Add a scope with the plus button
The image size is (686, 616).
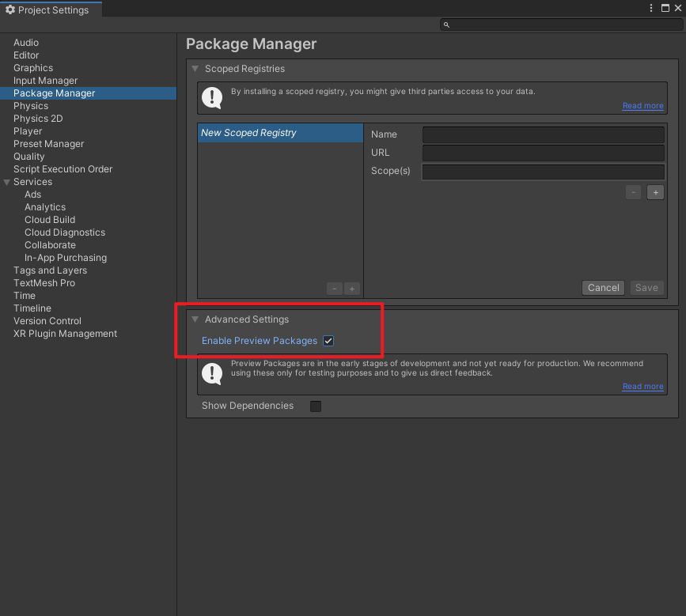pyautogui.click(x=655, y=192)
